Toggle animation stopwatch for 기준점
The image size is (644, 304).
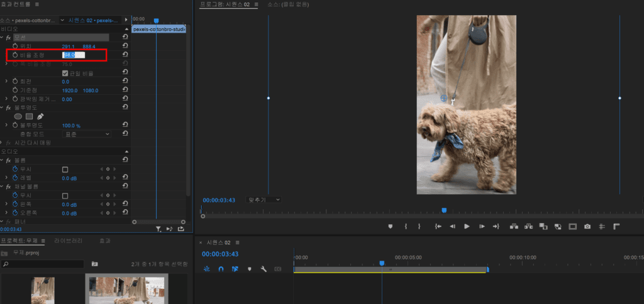click(15, 90)
